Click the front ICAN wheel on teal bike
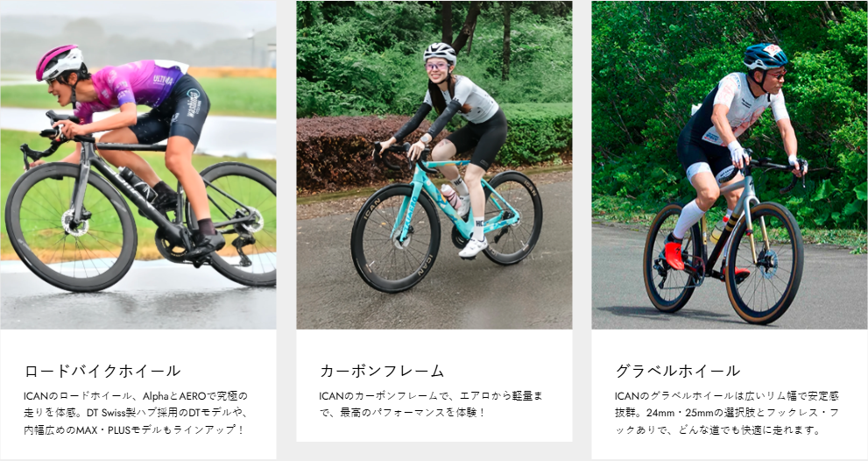 pyautogui.click(x=395, y=238)
